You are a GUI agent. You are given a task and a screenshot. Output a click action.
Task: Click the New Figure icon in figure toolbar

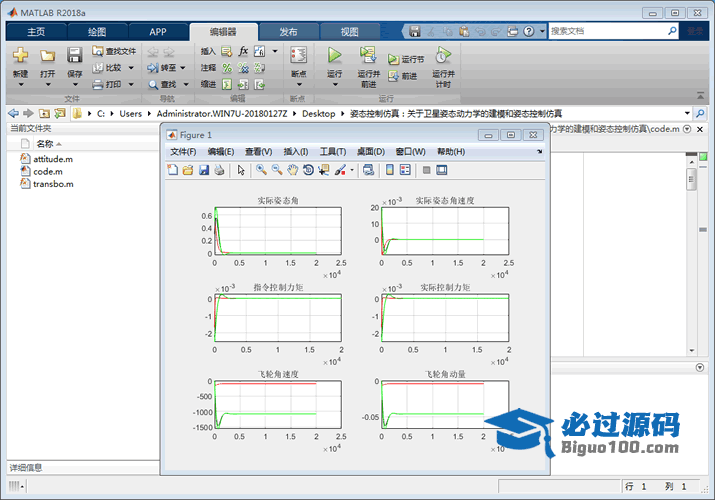coord(172,170)
